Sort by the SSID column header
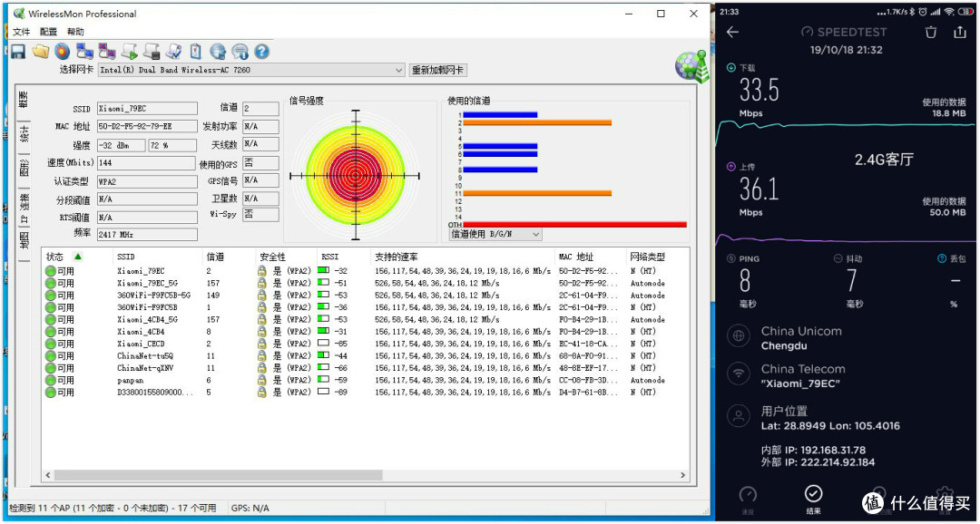The image size is (980, 524). (x=160, y=257)
